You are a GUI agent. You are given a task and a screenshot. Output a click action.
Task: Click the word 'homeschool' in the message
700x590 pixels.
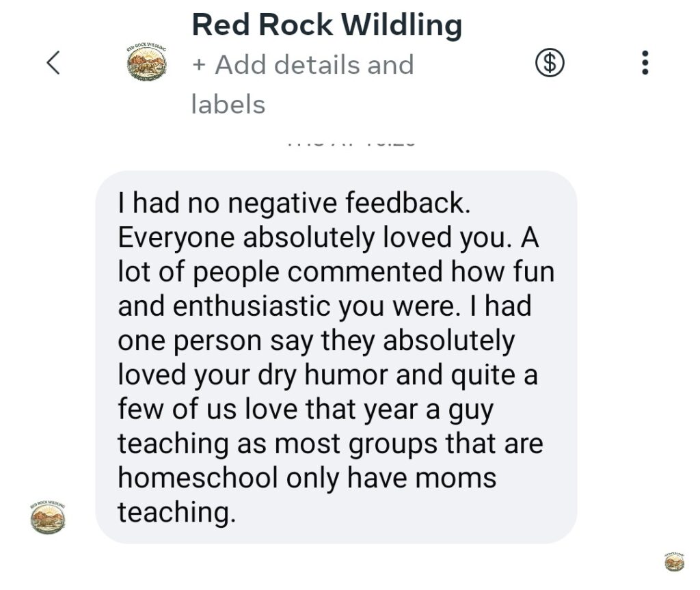198,477
